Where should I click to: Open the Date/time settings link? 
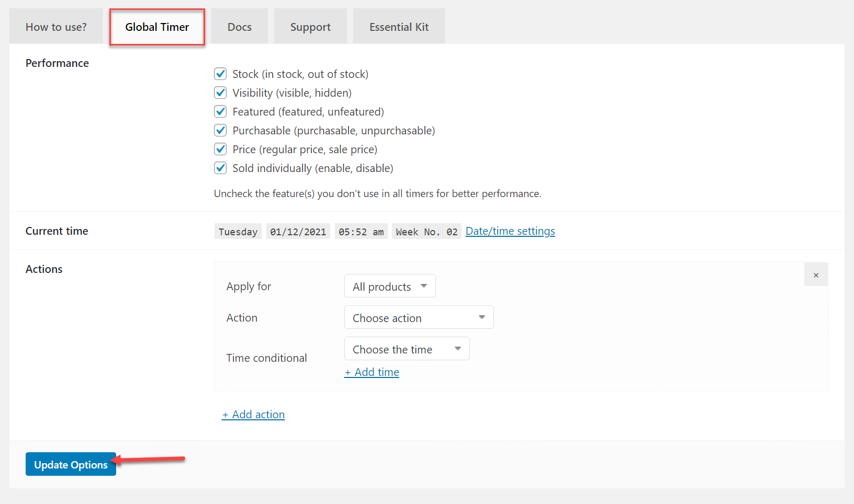[x=510, y=231]
